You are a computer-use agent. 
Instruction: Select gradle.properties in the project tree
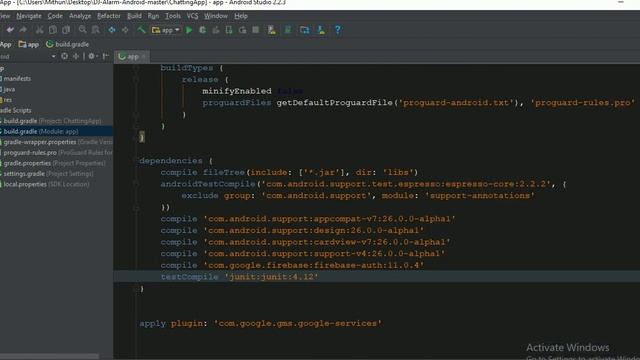54,163
